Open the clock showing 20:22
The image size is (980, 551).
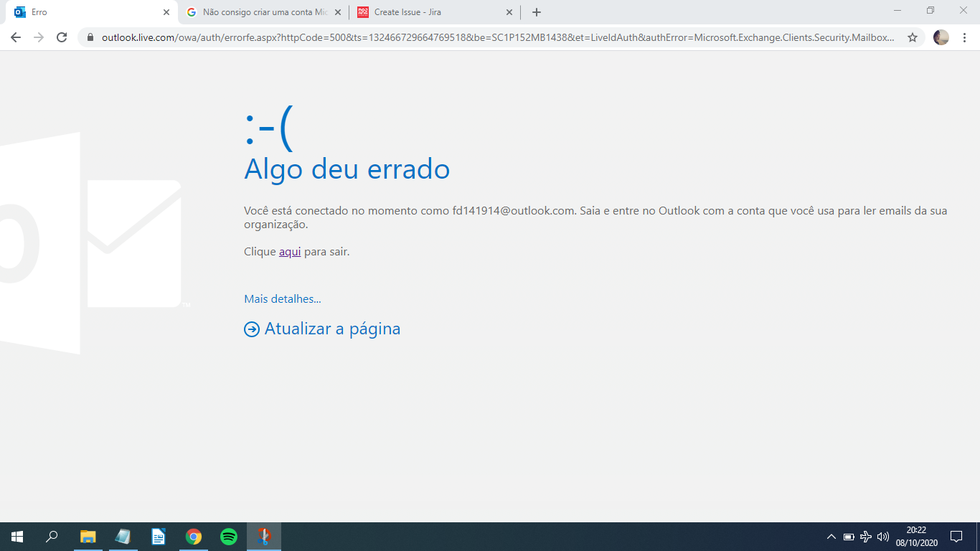(x=916, y=537)
